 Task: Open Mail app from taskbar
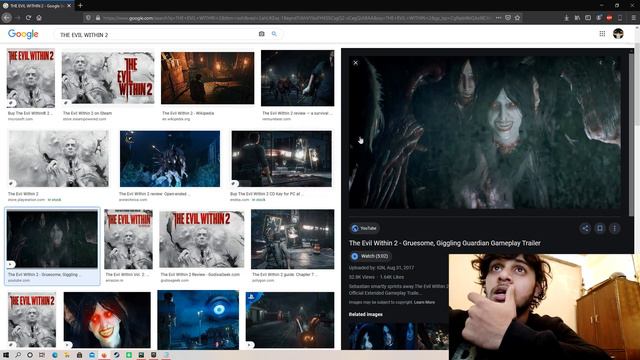[92, 355]
